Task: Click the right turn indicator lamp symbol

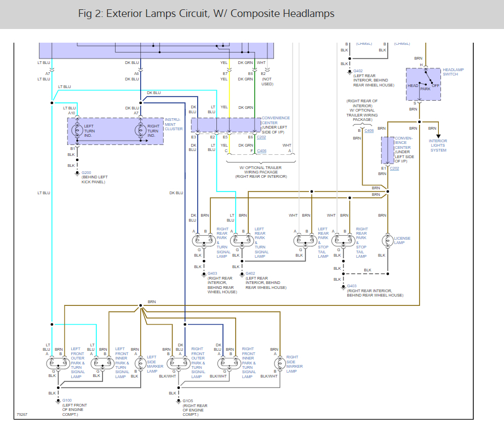Action: (x=140, y=131)
